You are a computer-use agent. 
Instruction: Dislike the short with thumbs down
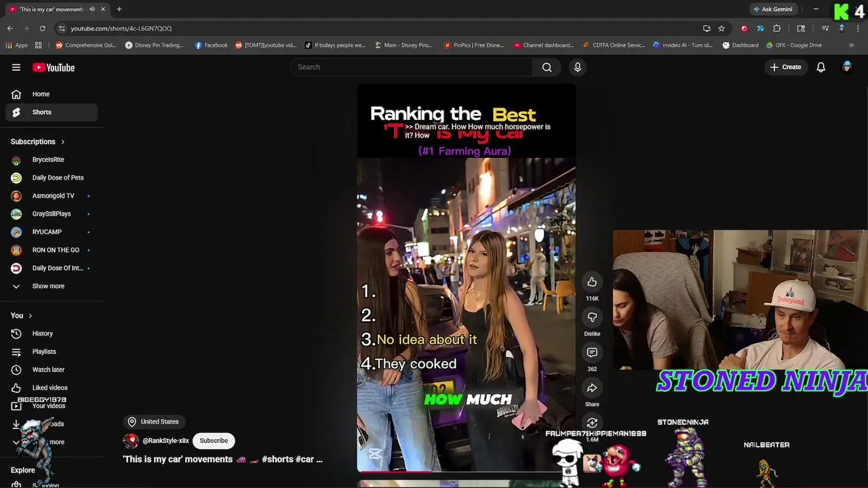(x=592, y=317)
